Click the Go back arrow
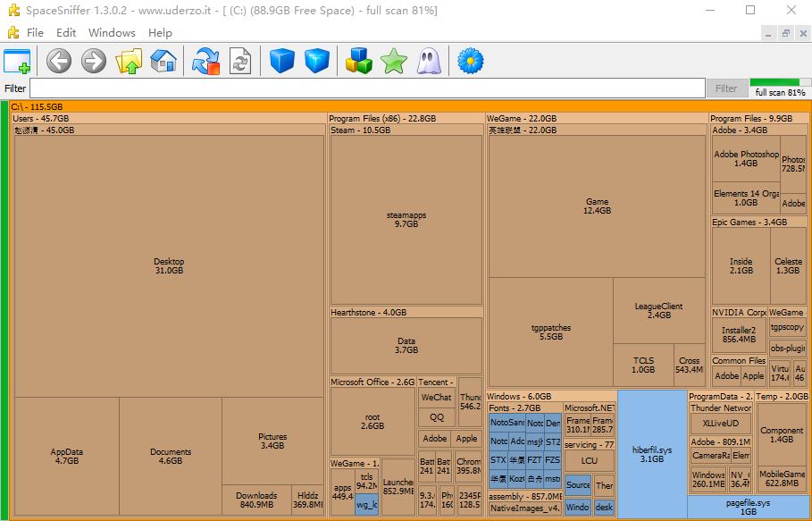Screen dimensions: 812x521 pos(59,61)
